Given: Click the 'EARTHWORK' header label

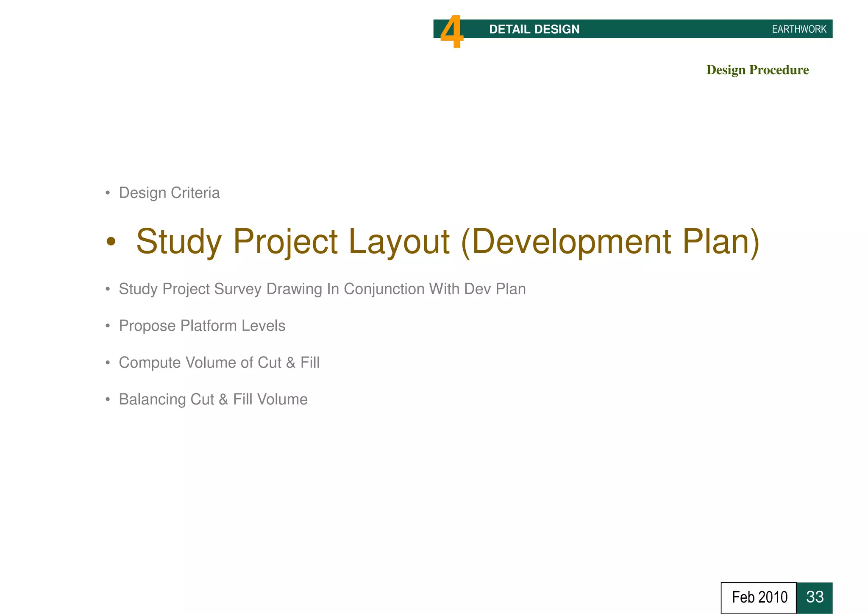Looking at the screenshot, I should point(799,29).
